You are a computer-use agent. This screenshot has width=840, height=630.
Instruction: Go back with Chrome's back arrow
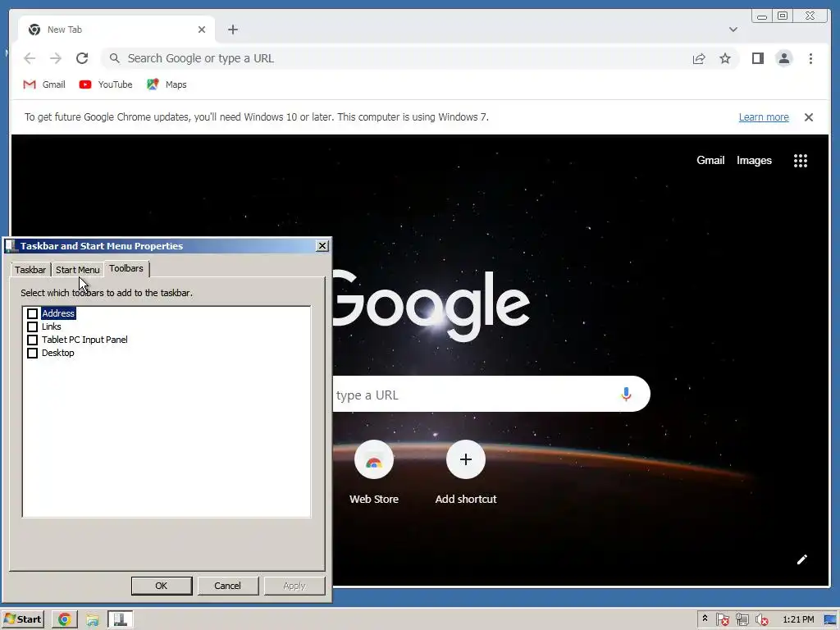coord(30,58)
